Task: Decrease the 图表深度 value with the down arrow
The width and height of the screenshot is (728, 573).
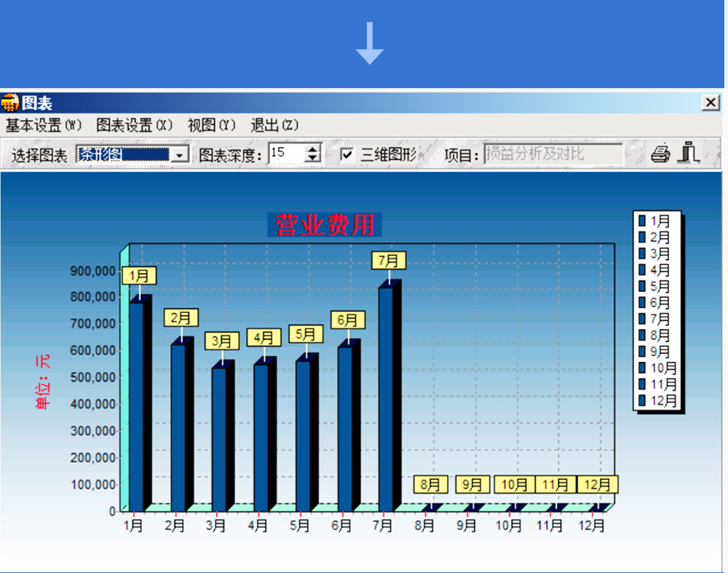Action: tap(313, 158)
